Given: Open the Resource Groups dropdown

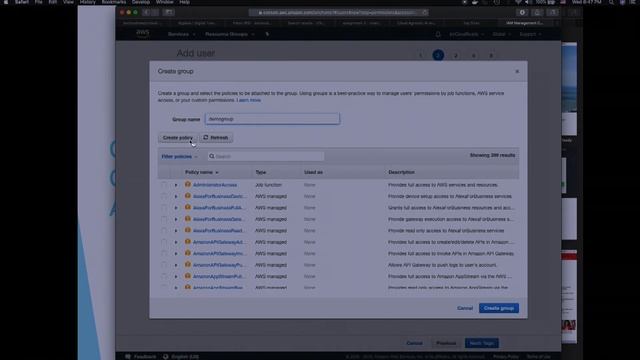Looking at the screenshot, I should point(229,34).
